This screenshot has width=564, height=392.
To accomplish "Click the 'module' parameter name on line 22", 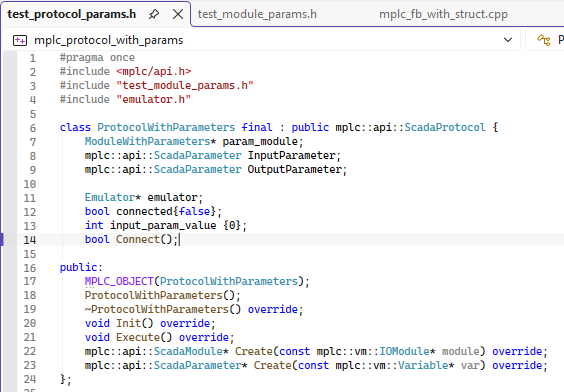I will [460, 351].
